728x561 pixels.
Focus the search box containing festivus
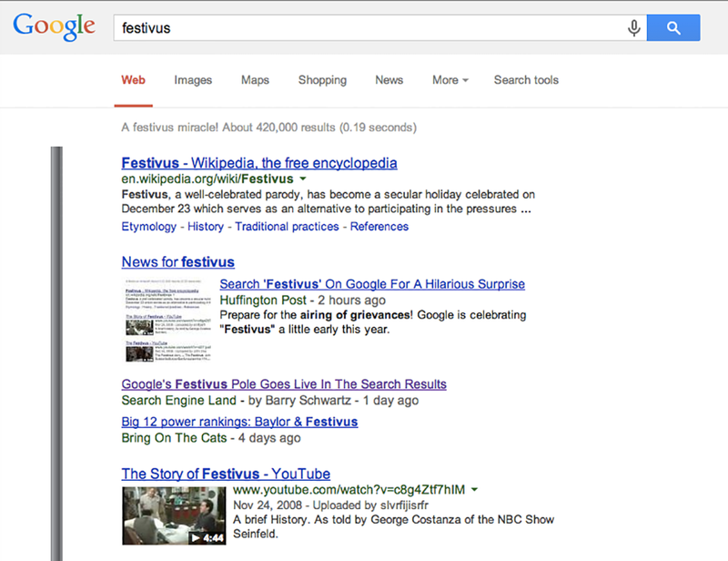pyautogui.click(x=379, y=28)
